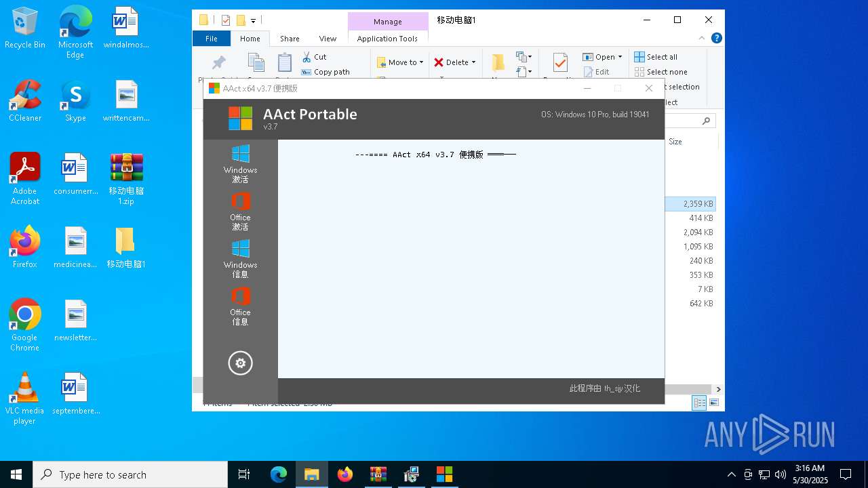Click Select none in Explorer ribbon
Viewport: 868px width, 488px height.
tap(660, 72)
